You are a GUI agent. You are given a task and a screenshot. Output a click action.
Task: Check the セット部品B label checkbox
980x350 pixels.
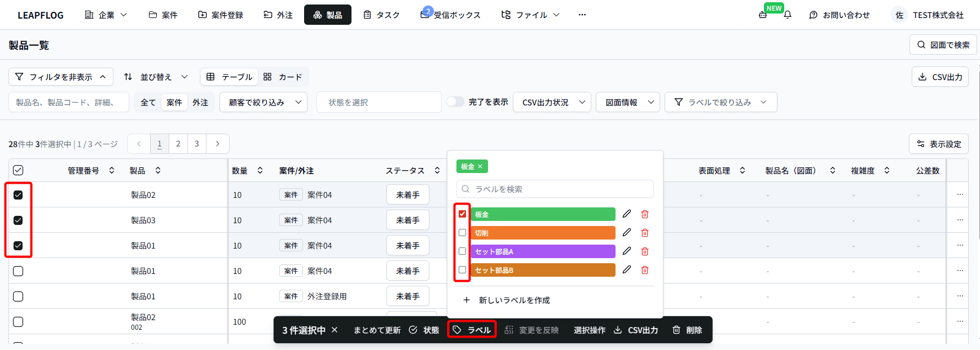tap(463, 270)
